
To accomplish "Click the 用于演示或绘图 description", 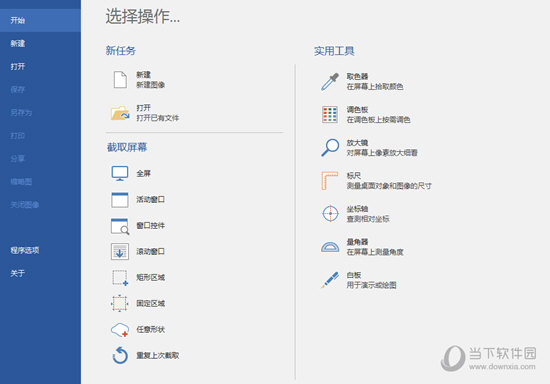I will point(371,285).
